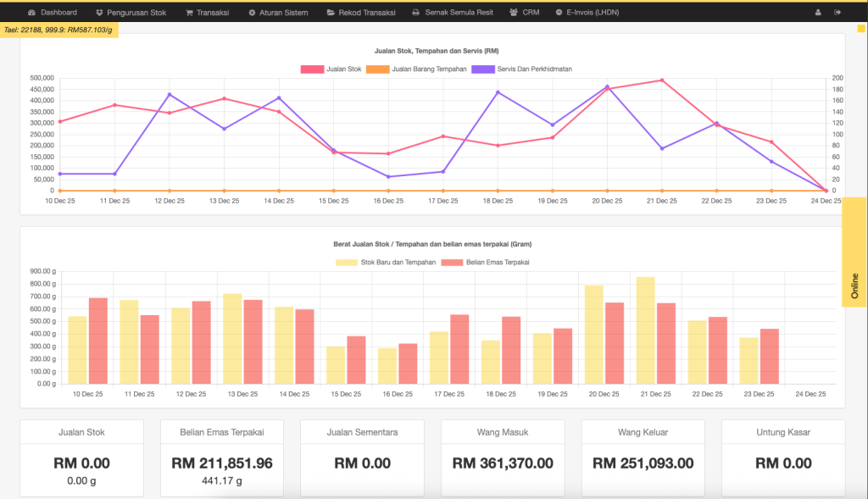This screenshot has height=499, width=868.
Task: Open the user profile icon in navbar
Action: coord(818,13)
